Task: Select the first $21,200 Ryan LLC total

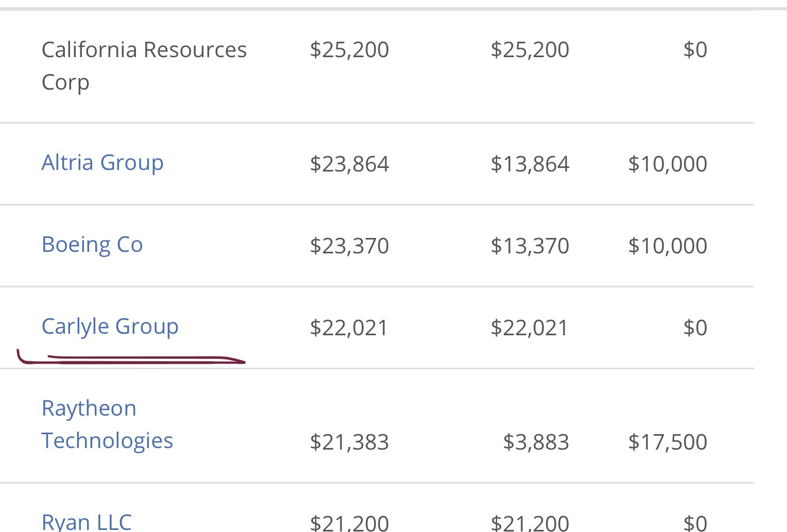Action: (349, 523)
